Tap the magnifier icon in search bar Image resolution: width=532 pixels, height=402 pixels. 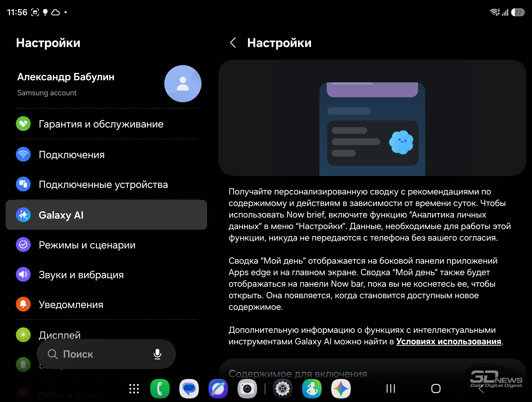(52, 354)
